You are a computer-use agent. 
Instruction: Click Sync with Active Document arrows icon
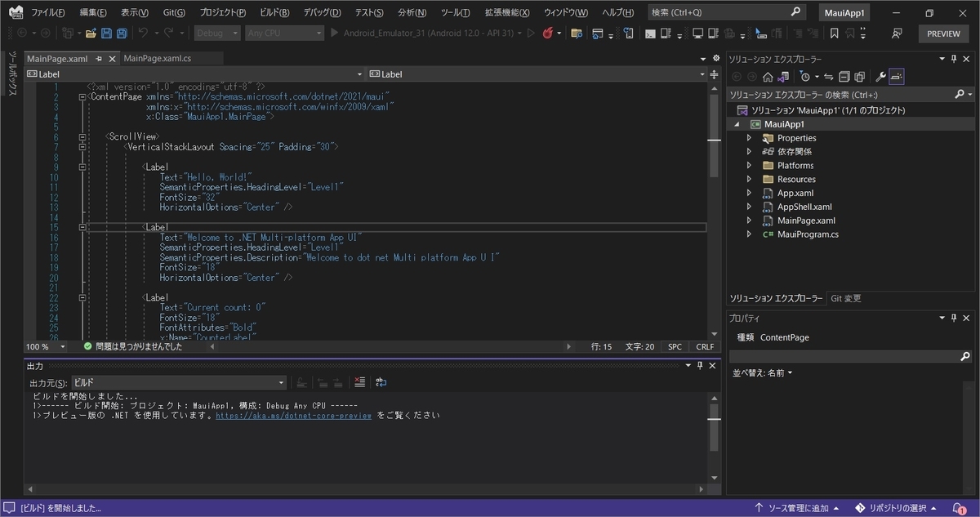coord(828,77)
